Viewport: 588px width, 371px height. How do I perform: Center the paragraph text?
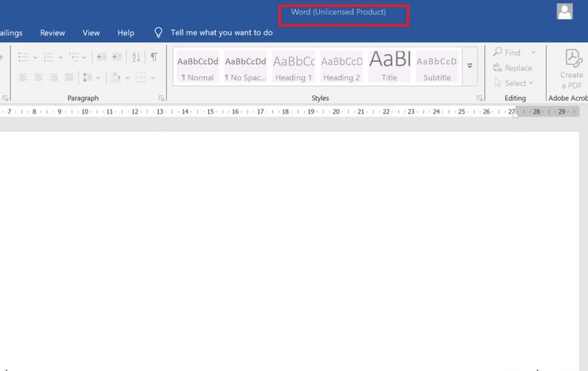tap(38, 78)
